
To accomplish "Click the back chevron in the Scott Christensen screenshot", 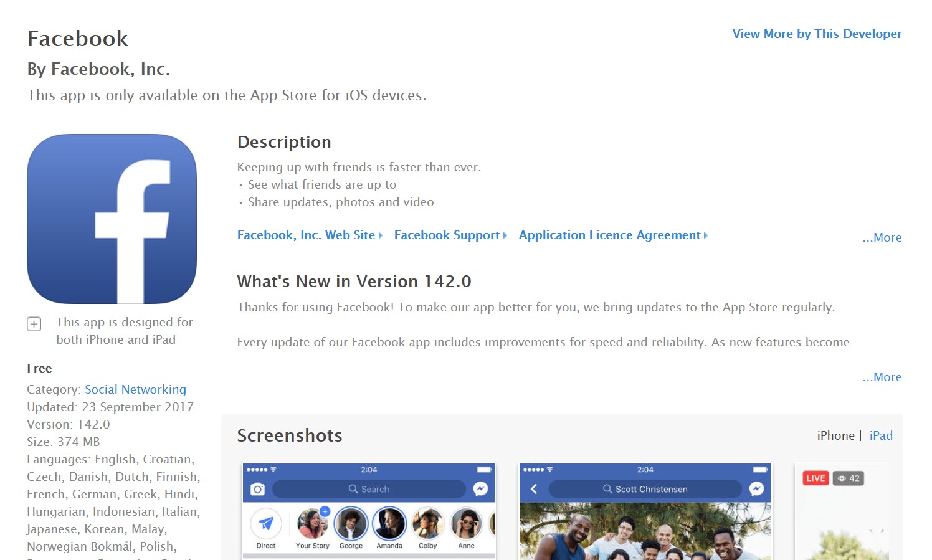I will tap(533, 489).
